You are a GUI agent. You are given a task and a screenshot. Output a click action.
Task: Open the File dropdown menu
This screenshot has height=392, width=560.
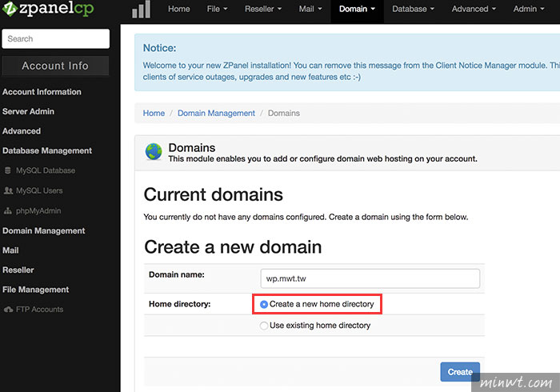[x=217, y=9]
